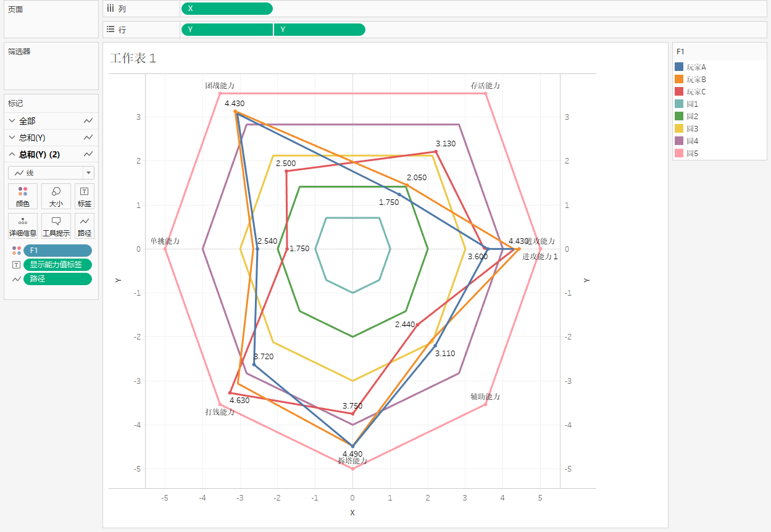Click the 圆1 teal legend swatch
This screenshot has height=532, width=771.
coord(679,104)
